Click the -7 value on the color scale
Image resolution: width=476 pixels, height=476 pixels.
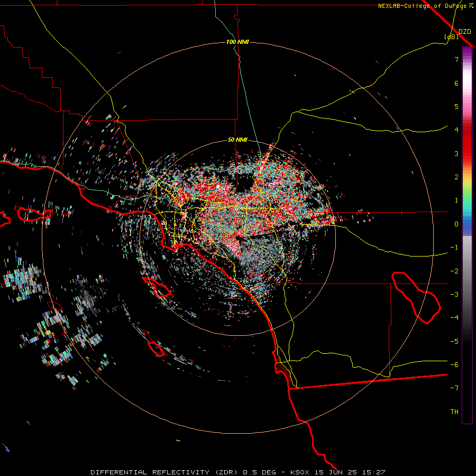point(454,388)
